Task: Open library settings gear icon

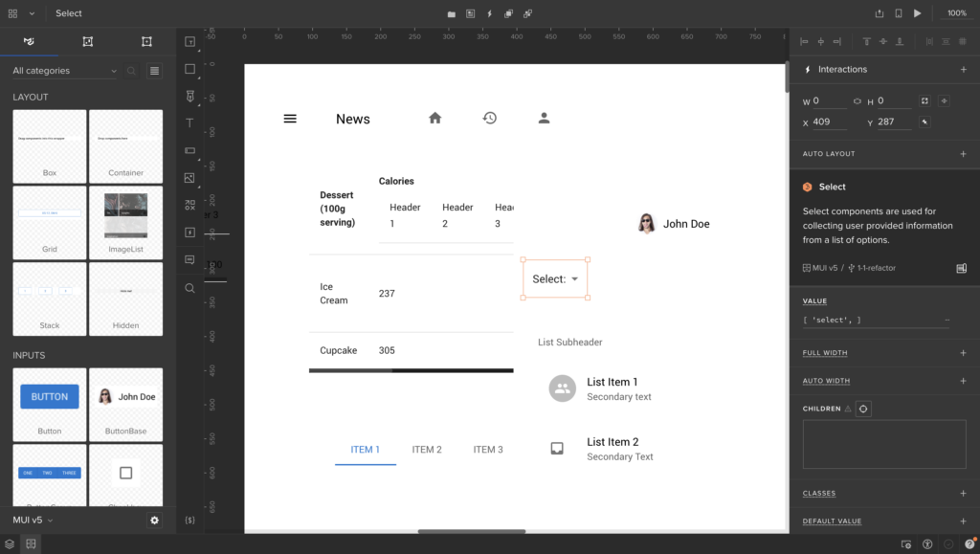Action: click(154, 520)
